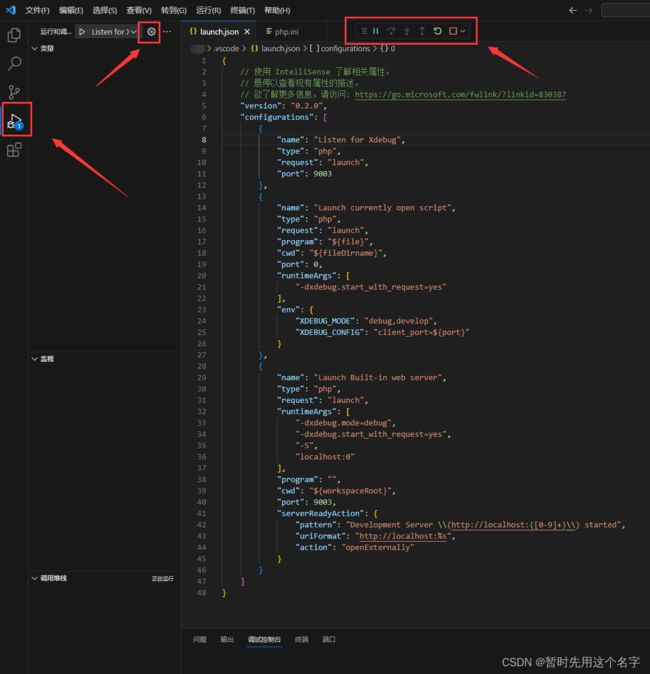Switch to the php.ini tab

point(282,31)
